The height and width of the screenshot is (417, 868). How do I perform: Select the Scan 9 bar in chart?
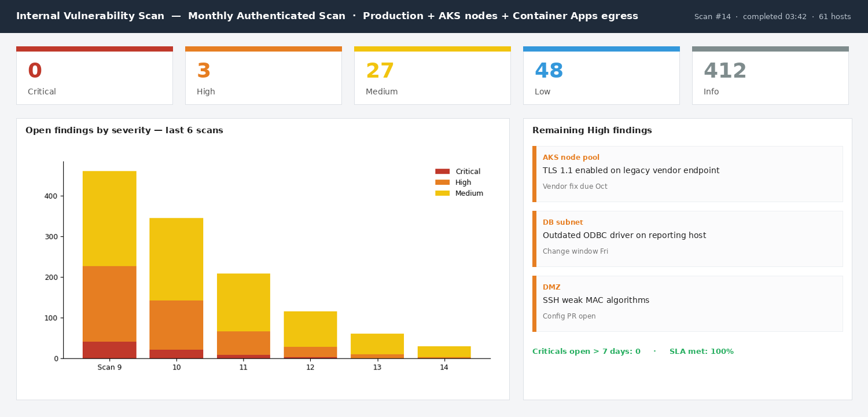[x=109, y=265]
